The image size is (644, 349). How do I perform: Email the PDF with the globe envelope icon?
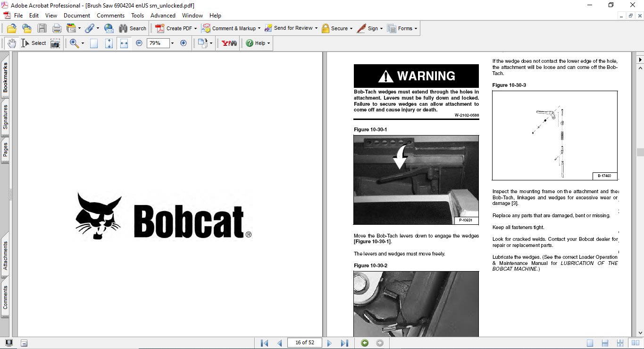[x=109, y=28]
